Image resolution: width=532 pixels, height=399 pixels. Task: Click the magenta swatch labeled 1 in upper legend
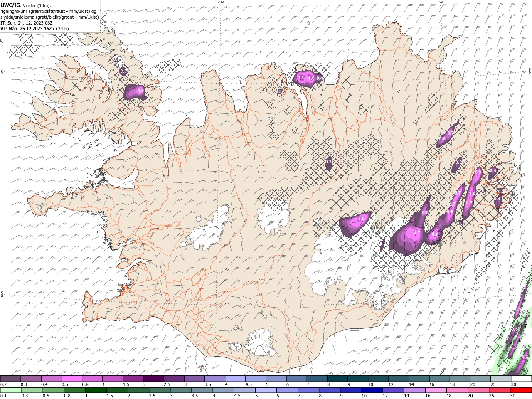[113, 379]
